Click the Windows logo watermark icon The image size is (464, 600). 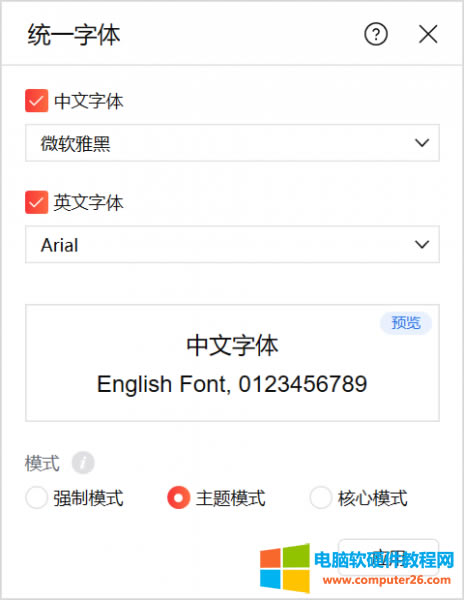[x=285, y=568]
